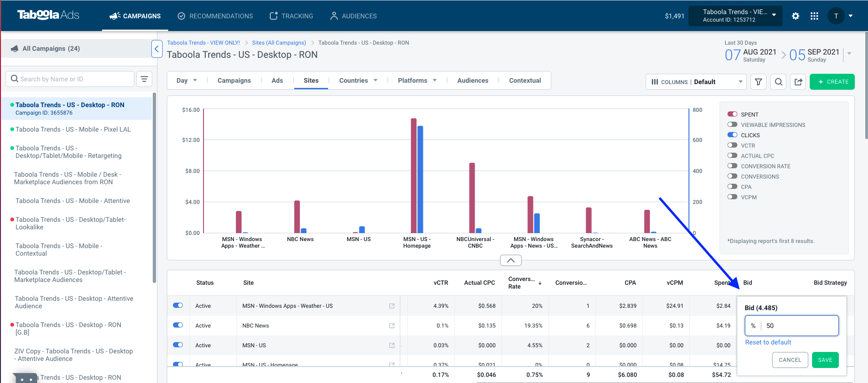Expand the Day breakdown dropdown

tap(187, 80)
